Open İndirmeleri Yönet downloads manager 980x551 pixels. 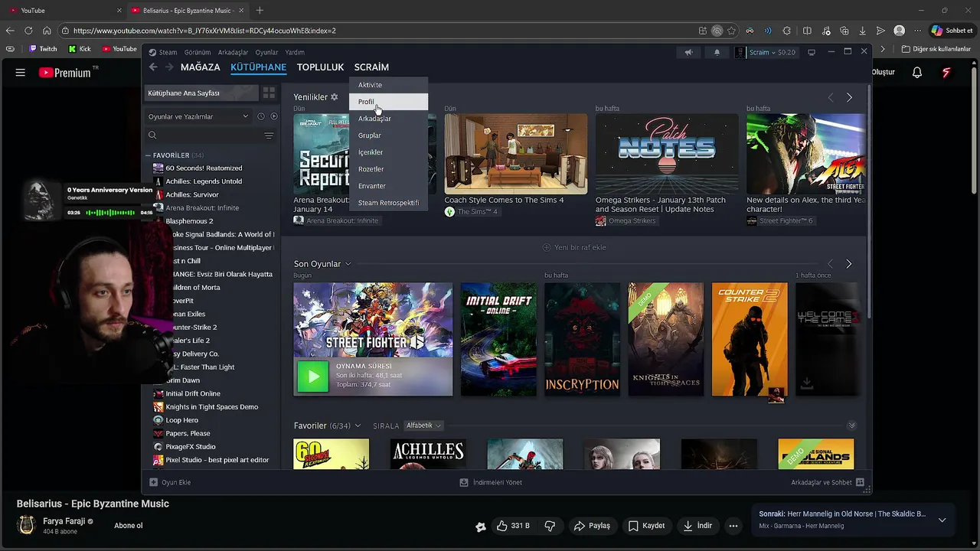491,482
